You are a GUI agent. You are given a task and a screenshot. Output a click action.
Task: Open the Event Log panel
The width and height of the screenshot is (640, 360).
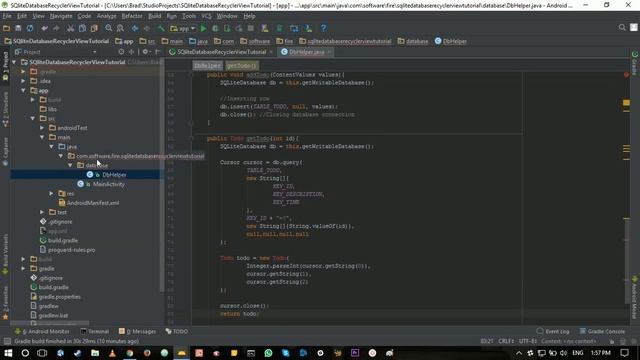(x=553, y=331)
